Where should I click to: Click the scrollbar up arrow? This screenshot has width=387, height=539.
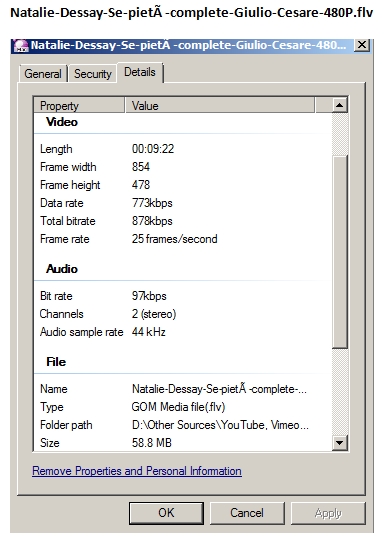coord(340,105)
